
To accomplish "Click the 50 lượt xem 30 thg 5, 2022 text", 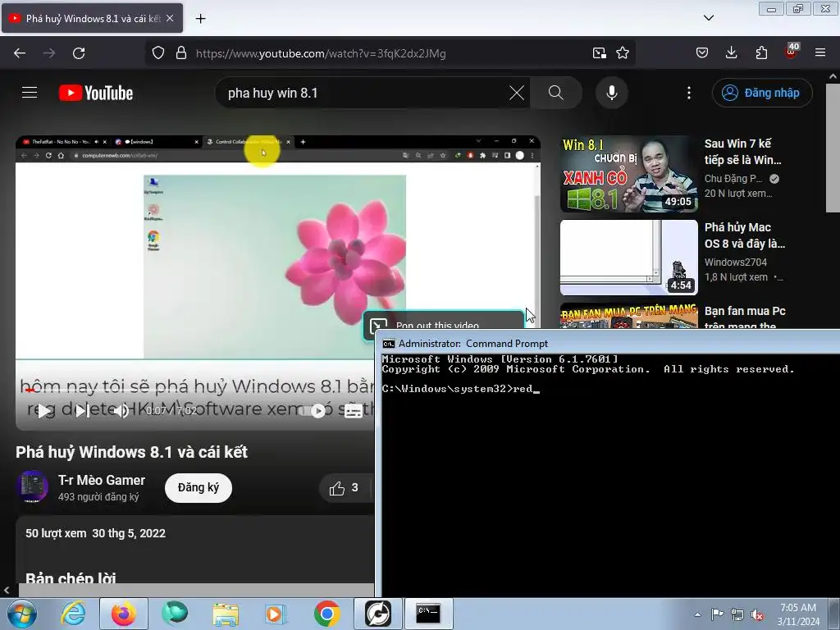I will [95, 533].
